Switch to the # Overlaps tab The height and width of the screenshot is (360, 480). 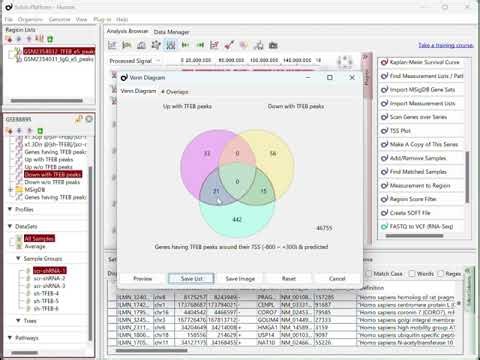(x=175, y=92)
